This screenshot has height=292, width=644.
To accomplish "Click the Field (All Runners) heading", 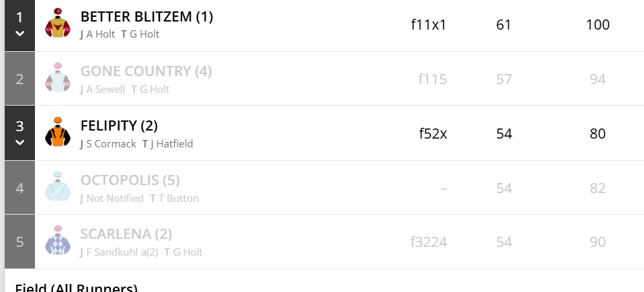I will click(76, 287).
